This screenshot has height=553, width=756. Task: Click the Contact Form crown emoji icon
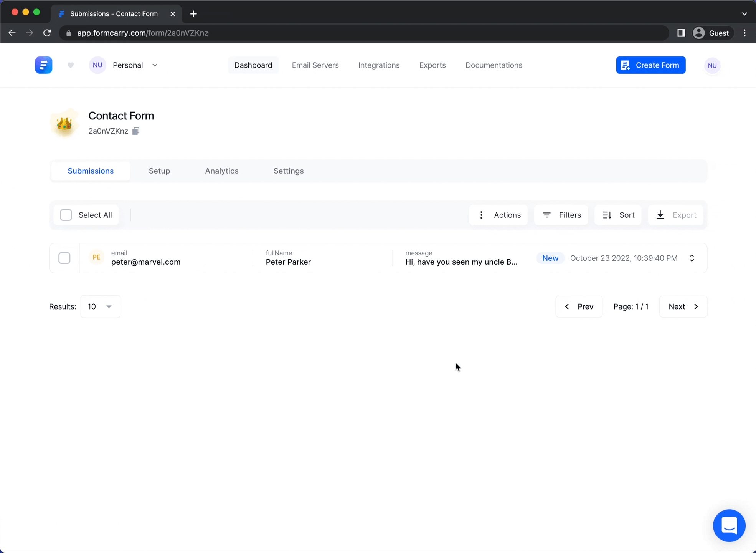tap(64, 123)
